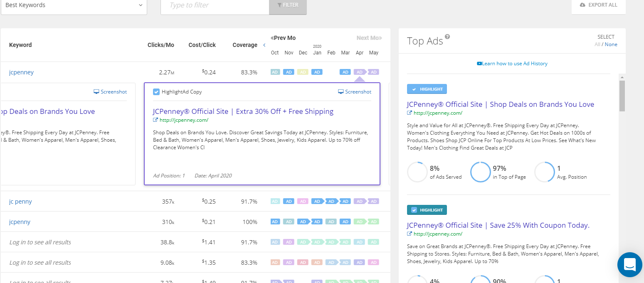Select the March AD badge in jcpenney row

(345, 72)
